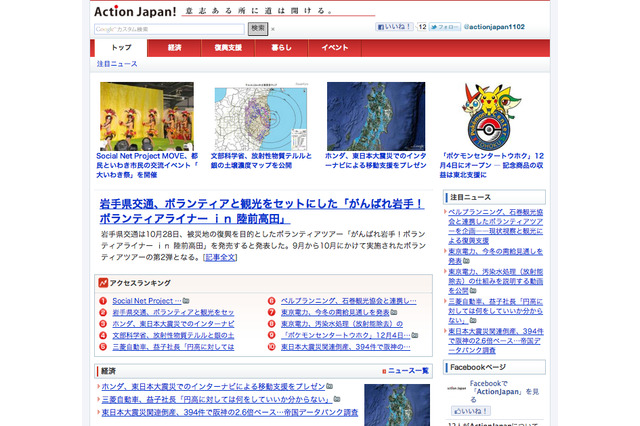This screenshot has width=640, height=426.
Task: Open ranking item 8 汚染水処理 link
Action: pyautogui.click(x=342, y=324)
